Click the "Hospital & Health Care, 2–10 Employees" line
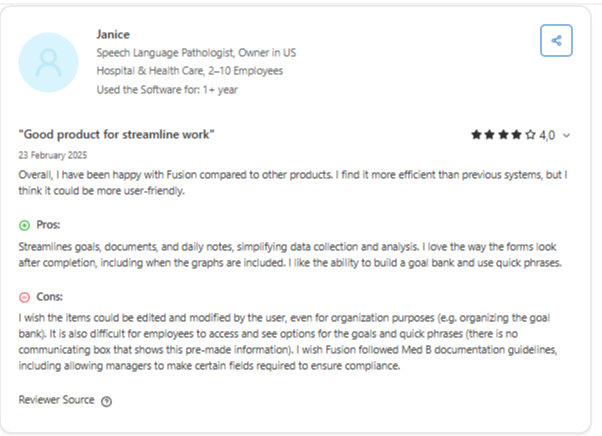602x436 pixels. [x=190, y=71]
